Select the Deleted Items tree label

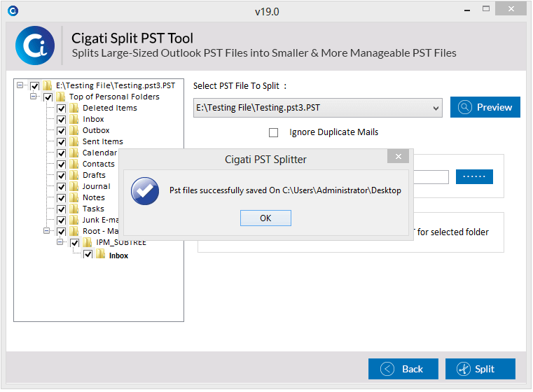tap(110, 108)
